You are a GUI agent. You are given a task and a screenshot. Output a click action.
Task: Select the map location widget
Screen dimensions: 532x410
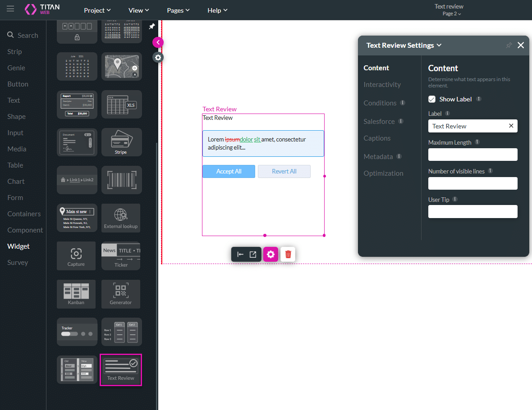(121, 66)
